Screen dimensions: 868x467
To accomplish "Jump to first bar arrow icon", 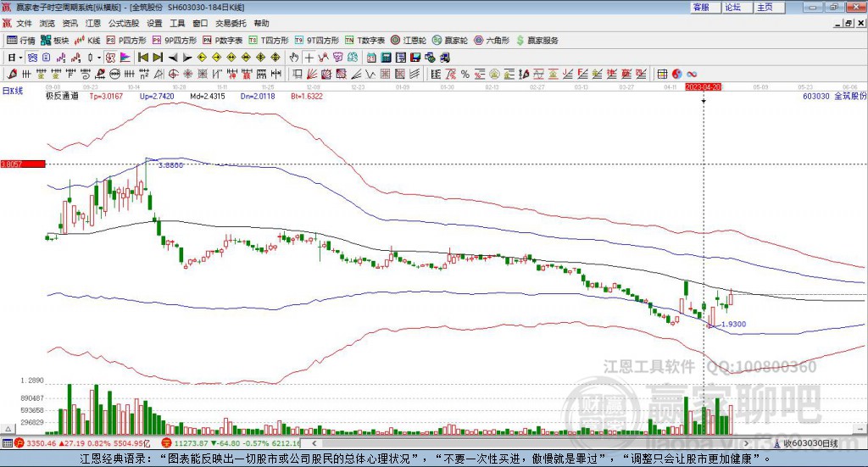I will 143,58.
